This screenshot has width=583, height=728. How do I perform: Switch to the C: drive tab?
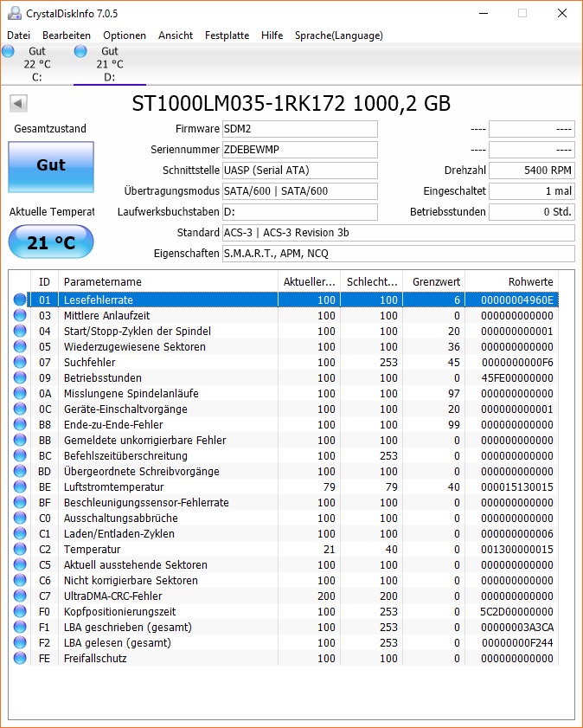(37, 64)
